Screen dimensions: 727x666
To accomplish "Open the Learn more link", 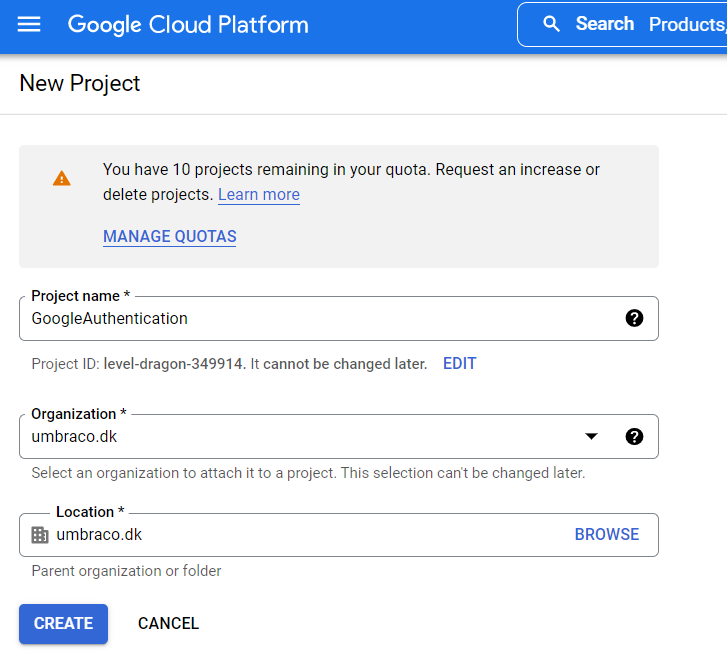I will (x=259, y=194).
